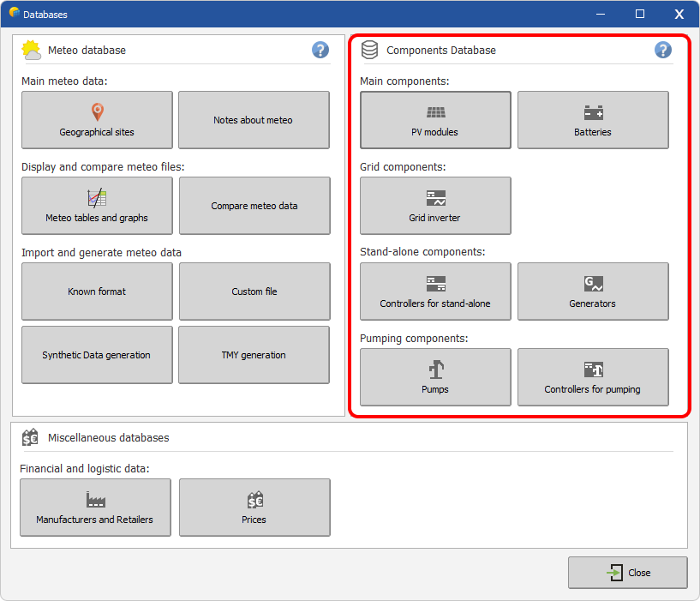Minimize the Databases window
This screenshot has width=700, height=601.
(601, 15)
